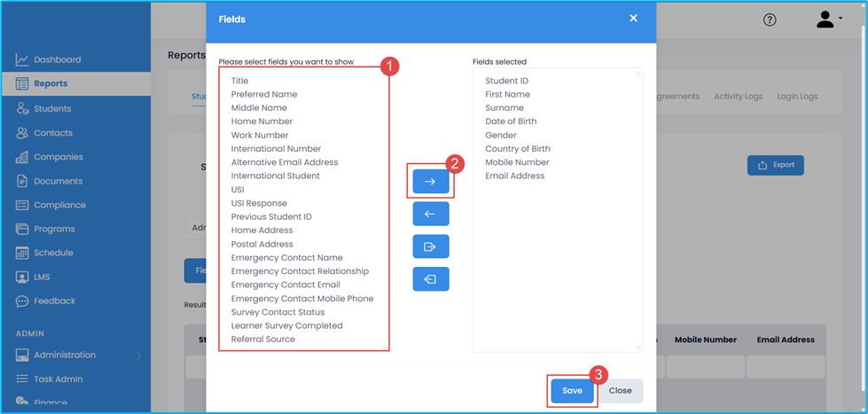
Task: Open the user profile account menu
Action: pos(828,20)
